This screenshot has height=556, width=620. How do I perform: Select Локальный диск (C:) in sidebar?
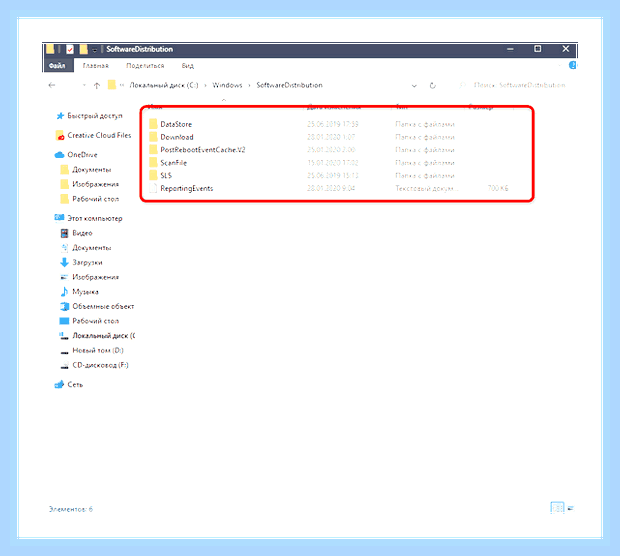103,336
